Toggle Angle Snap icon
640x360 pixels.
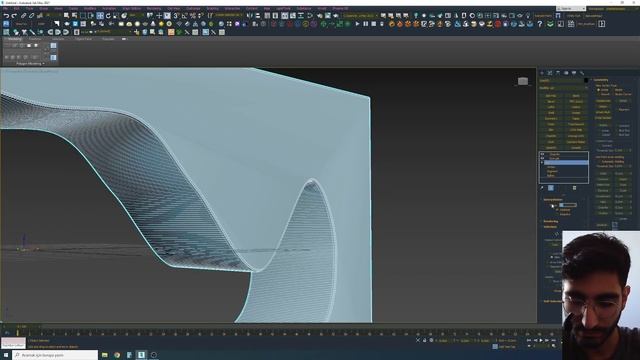184,16
